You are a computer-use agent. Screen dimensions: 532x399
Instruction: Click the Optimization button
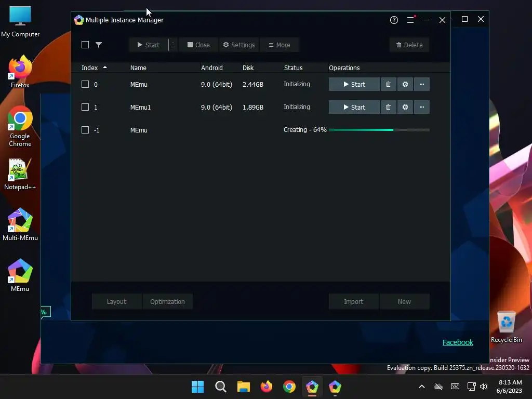(x=168, y=302)
